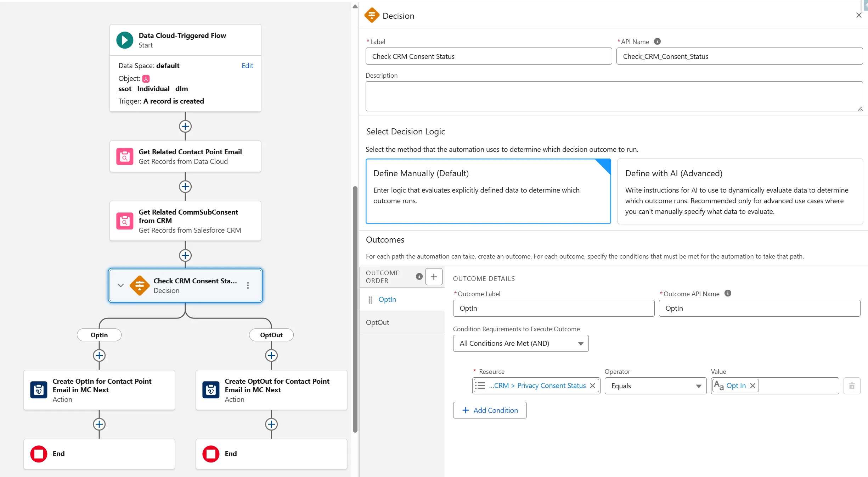Image resolution: width=868 pixels, height=477 pixels.
Task: Add element on the OptIn path
Action: pos(99,355)
